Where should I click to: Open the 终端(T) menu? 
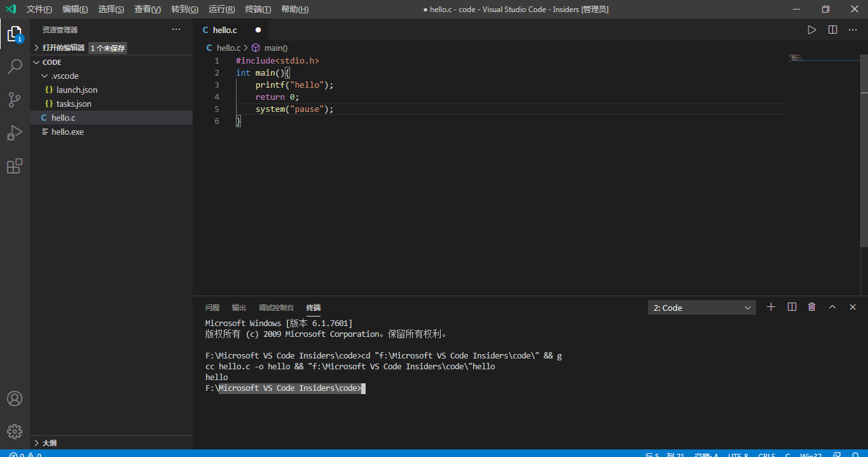[x=258, y=10]
